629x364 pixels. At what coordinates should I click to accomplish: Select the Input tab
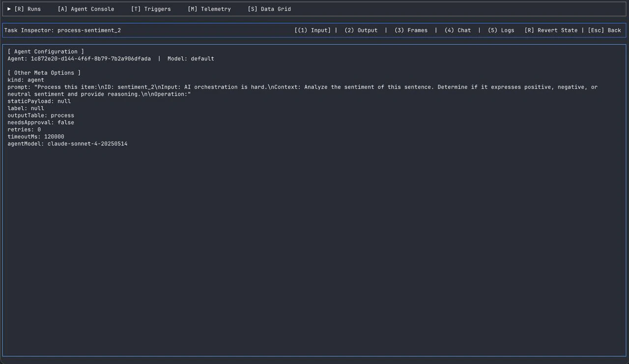313,30
